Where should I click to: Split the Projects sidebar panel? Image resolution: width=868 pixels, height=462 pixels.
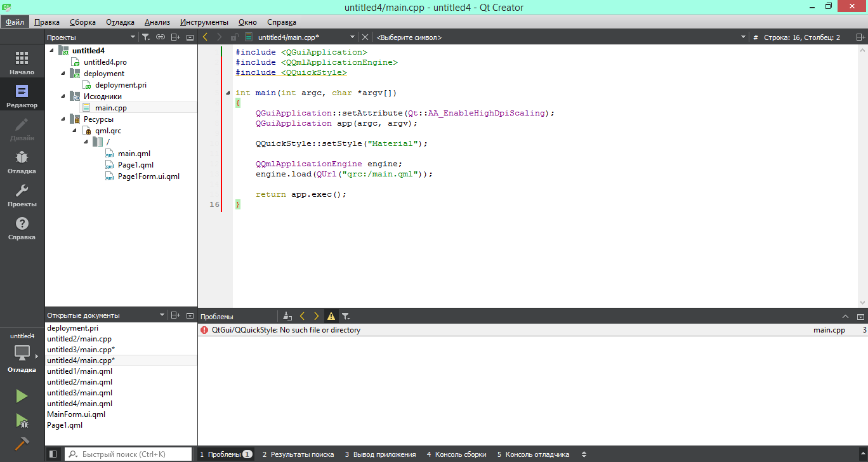tap(176, 37)
